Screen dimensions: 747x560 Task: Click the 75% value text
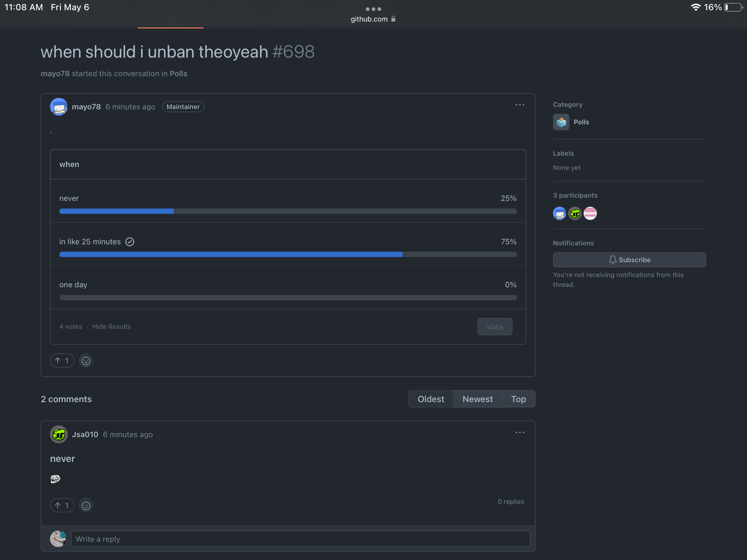click(x=508, y=242)
